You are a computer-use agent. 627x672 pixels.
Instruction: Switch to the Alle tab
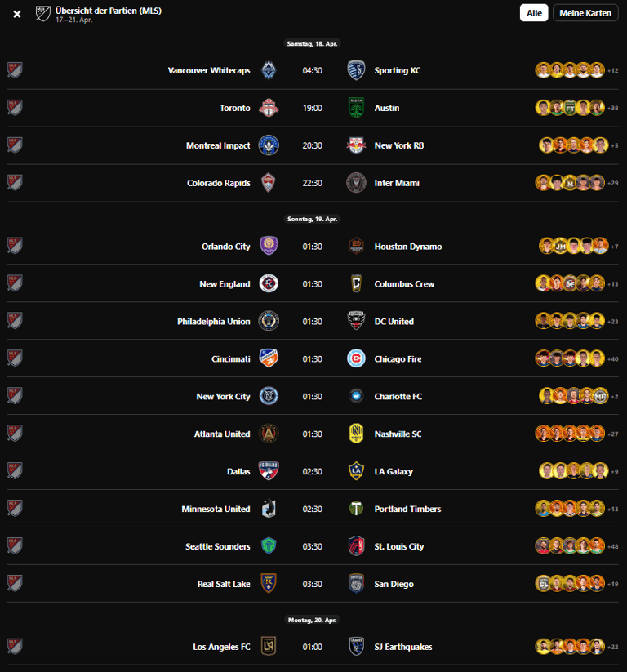[x=534, y=13]
